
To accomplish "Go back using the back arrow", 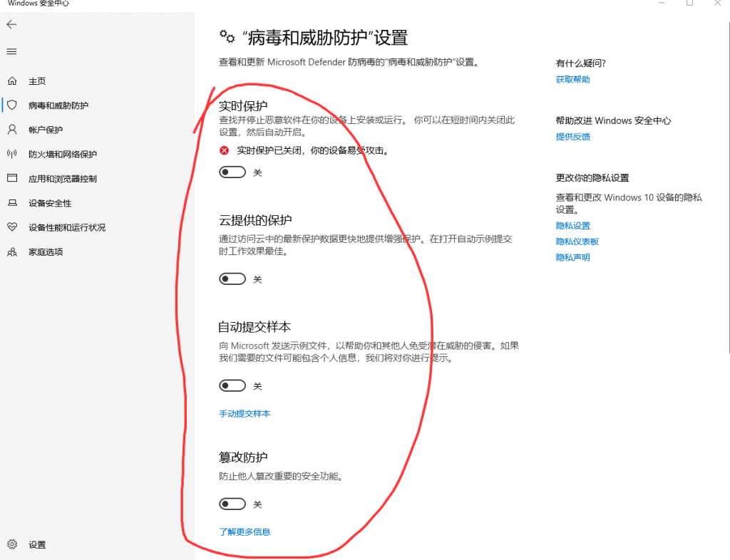I will click(x=11, y=25).
